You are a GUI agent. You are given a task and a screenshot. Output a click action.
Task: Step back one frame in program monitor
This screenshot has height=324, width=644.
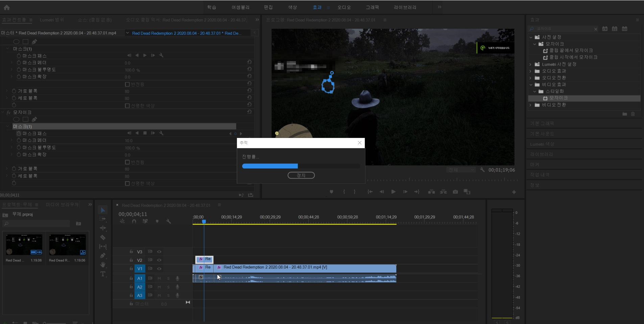click(x=382, y=192)
